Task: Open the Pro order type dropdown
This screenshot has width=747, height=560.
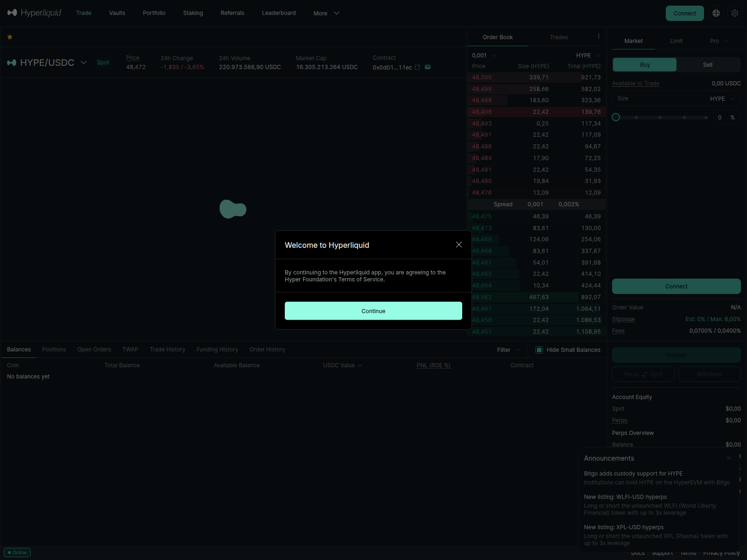Action: pos(719,41)
